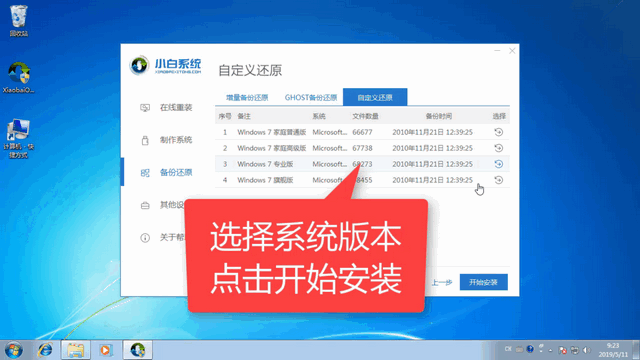Click file count 67738
640x360 pixels.
(x=362, y=148)
